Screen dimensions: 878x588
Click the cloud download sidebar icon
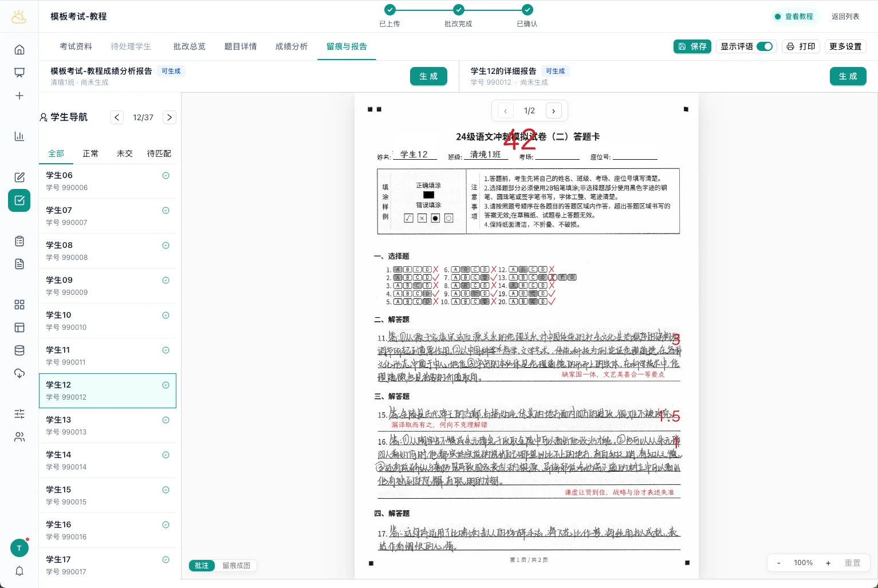[19, 373]
